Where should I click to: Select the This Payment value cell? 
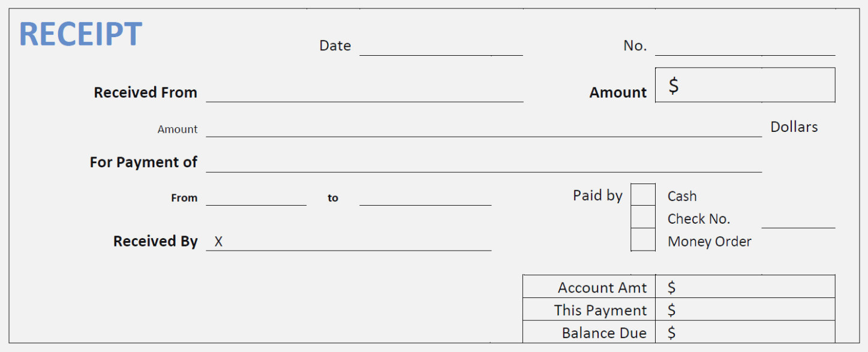(744, 310)
